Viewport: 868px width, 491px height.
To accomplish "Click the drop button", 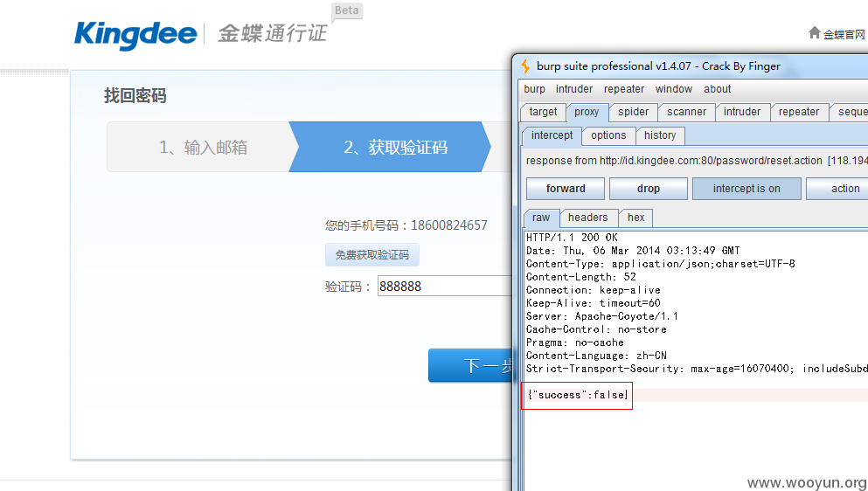I will tap(649, 189).
